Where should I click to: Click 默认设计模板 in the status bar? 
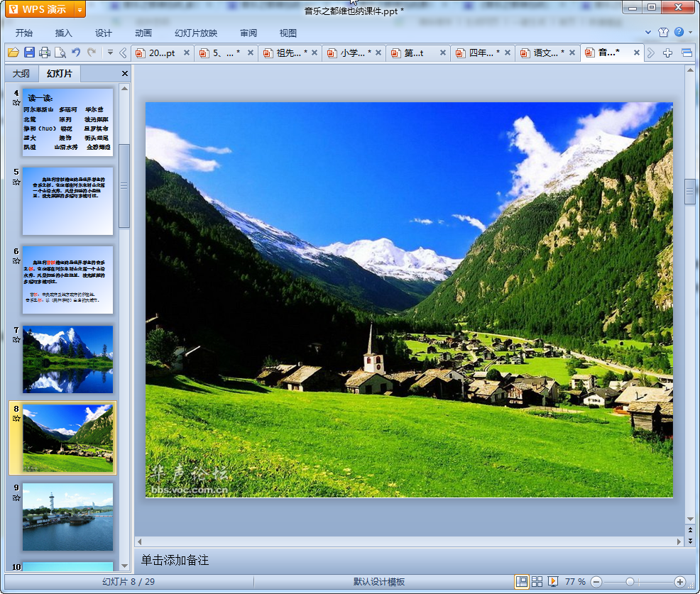(x=379, y=581)
